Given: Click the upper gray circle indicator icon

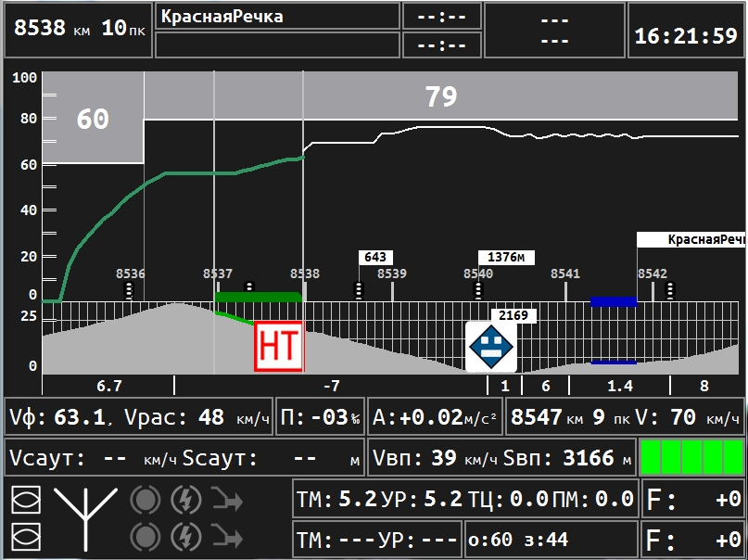Looking at the screenshot, I should point(145,501).
